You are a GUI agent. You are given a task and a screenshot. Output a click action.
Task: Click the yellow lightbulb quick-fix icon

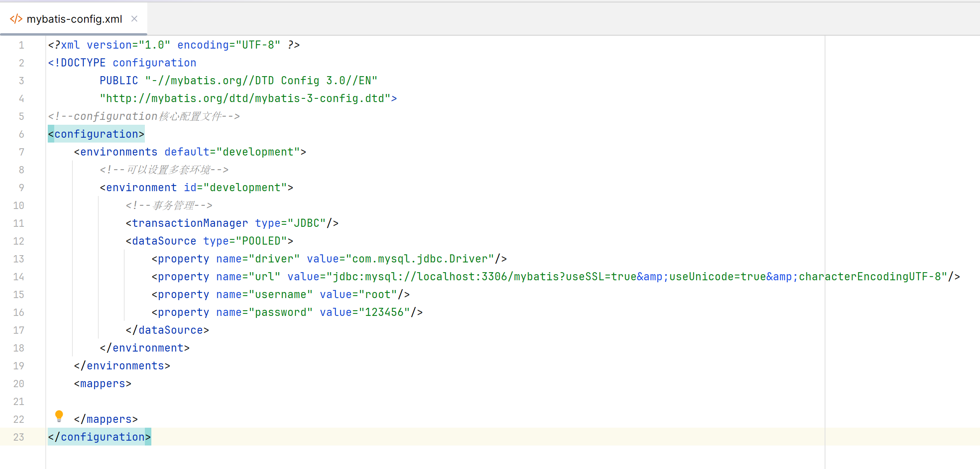tap(59, 416)
